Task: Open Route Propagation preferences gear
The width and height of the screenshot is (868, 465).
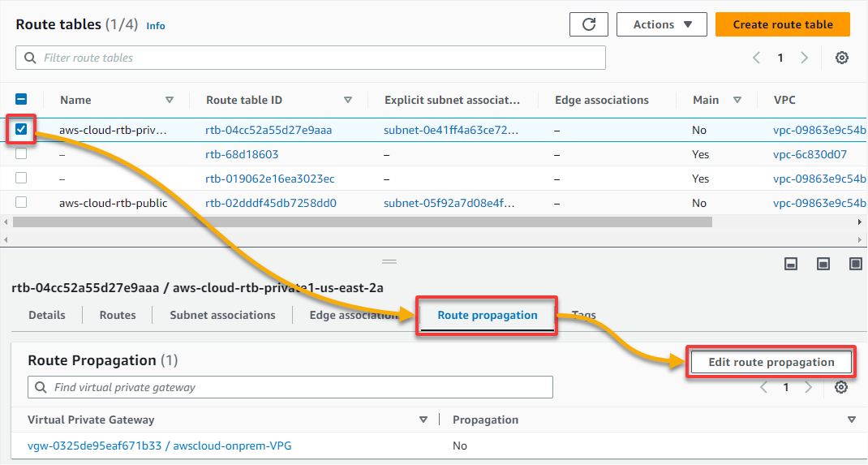Action: pos(841,387)
